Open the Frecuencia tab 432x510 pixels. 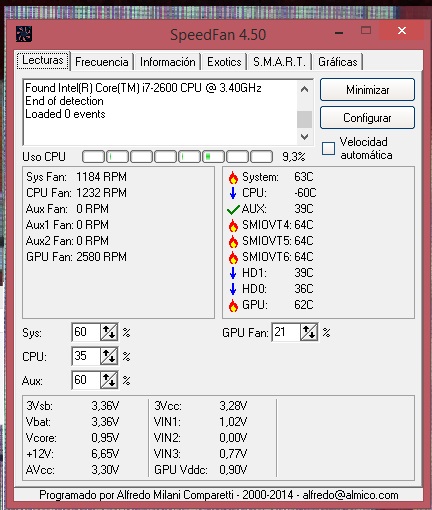point(102,62)
